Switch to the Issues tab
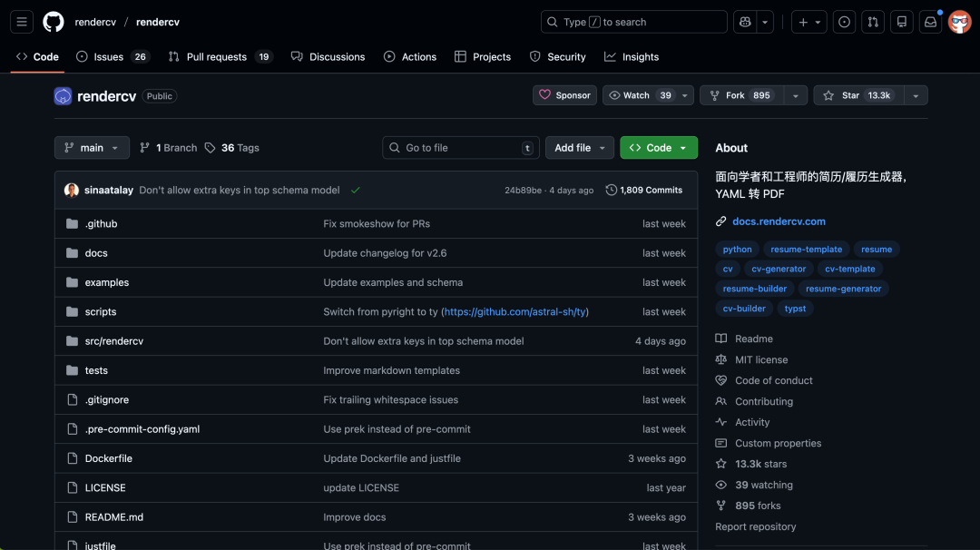The width and height of the screenshot is (980, 550). coord(113,57)
